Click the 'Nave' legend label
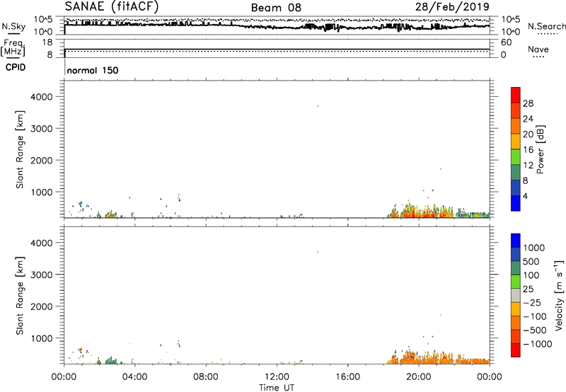 point(538,49)
